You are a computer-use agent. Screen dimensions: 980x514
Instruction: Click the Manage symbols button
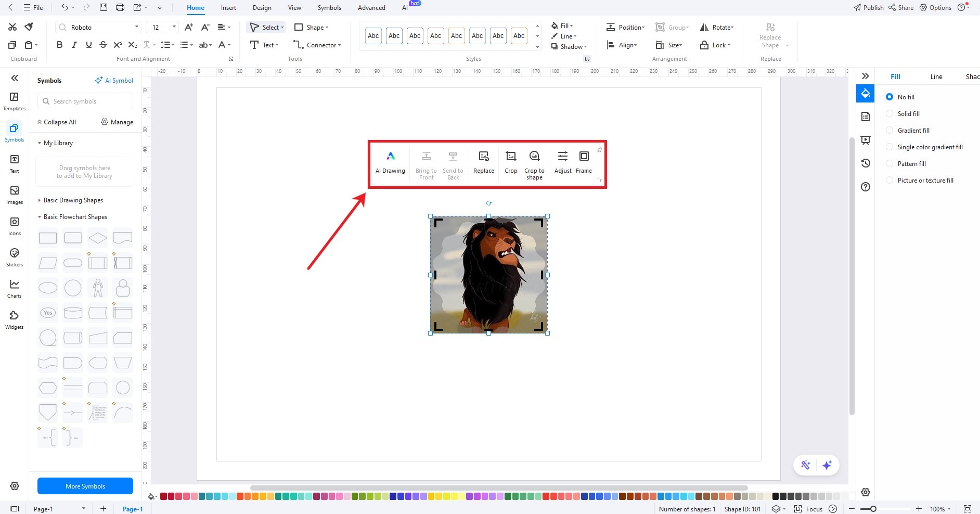(117, 122)
